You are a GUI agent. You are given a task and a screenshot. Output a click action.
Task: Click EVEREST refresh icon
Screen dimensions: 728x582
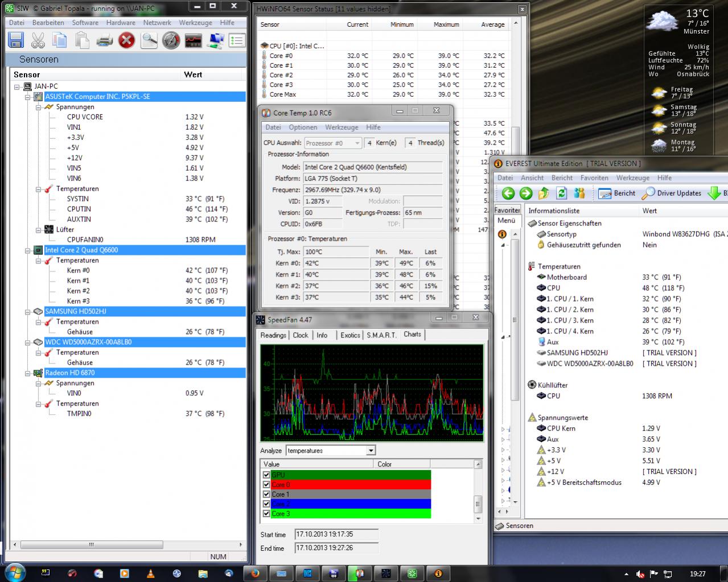point(561,193)
